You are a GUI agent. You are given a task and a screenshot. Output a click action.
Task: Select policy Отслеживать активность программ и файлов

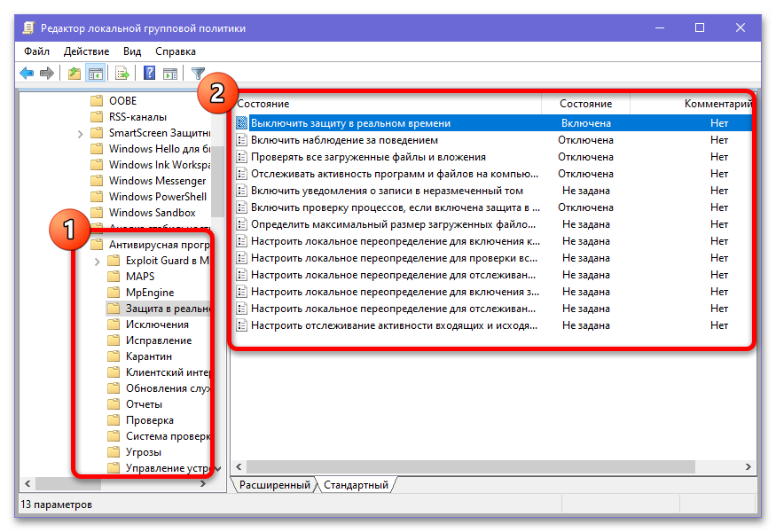pos(394,174)
